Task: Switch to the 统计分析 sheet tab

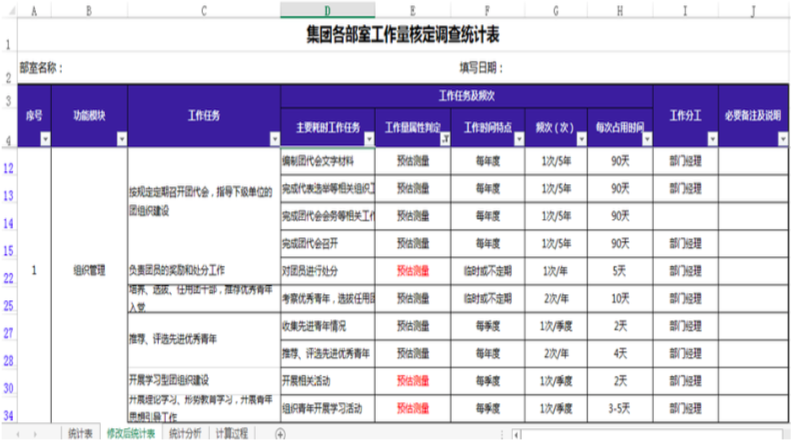Action: tap(185, 433)
